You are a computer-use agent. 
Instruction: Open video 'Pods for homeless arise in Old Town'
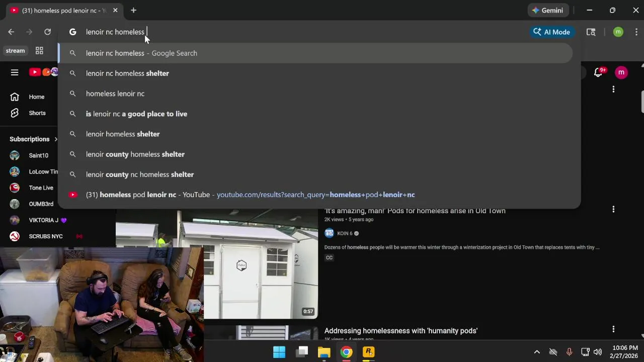point(415,211)
